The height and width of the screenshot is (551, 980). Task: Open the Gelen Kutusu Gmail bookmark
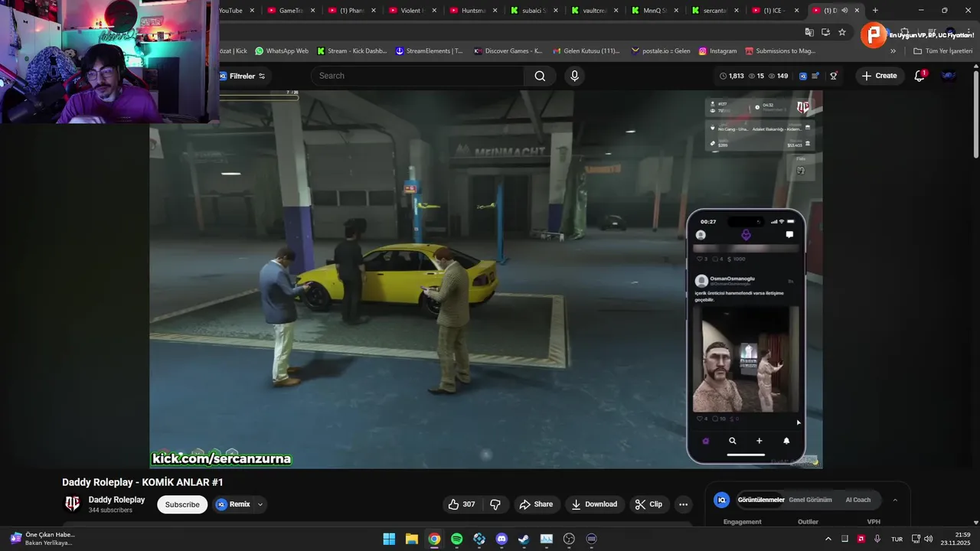click(585, 51)
